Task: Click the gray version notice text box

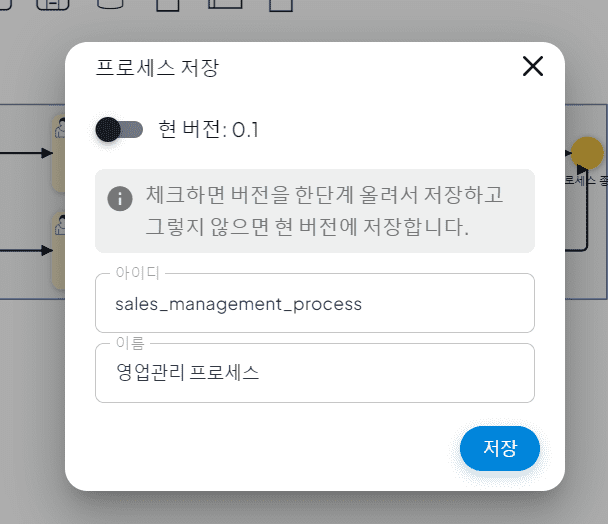Action: (x=315, y=211)
